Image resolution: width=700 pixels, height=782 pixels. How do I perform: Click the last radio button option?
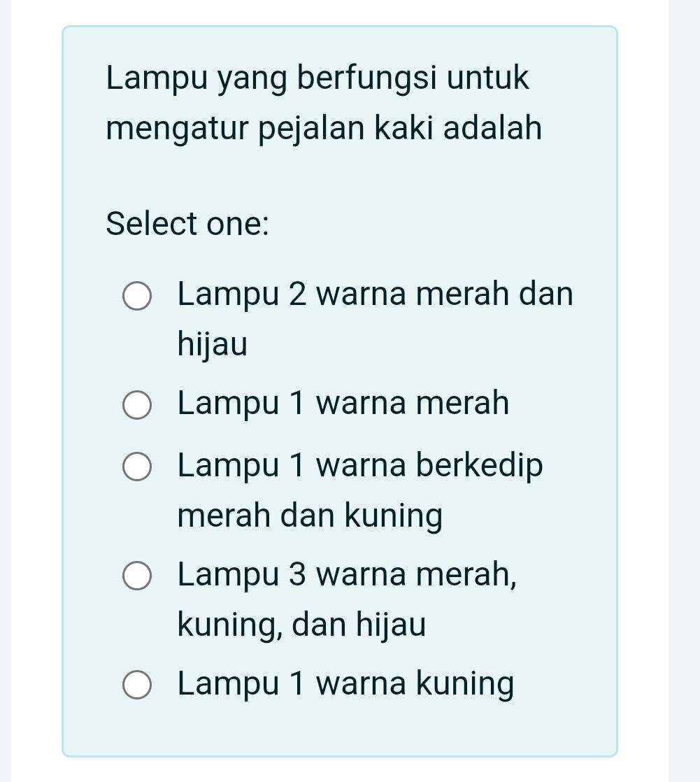point(136,685)
